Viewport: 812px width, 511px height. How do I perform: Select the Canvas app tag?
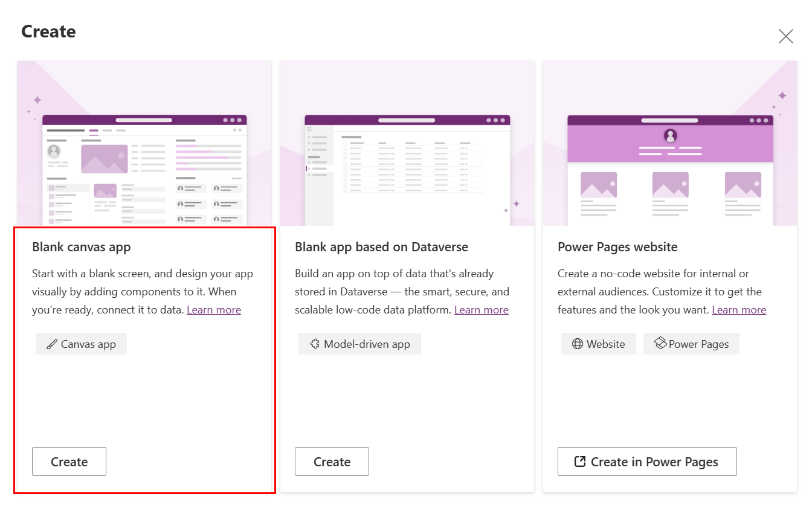click(81, 344)
